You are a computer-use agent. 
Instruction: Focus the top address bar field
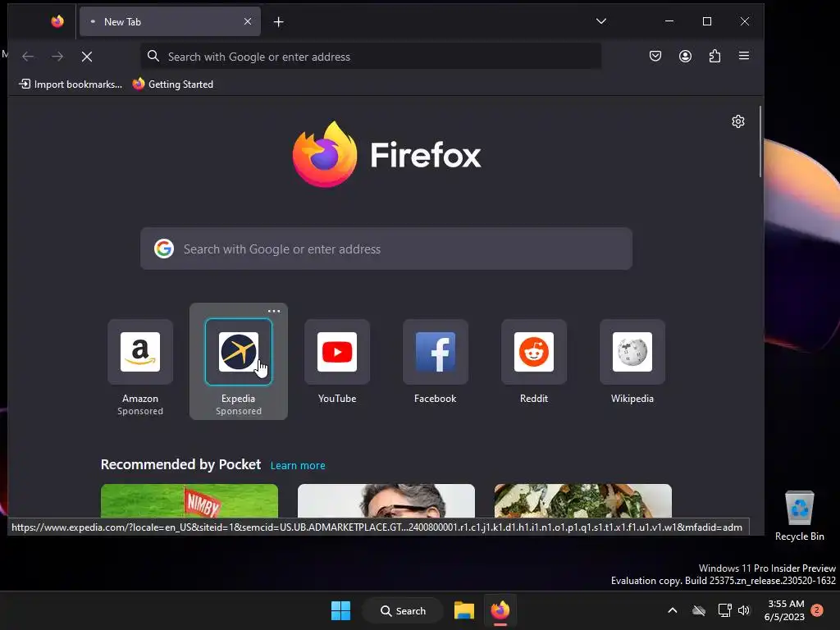click(371, 57)
